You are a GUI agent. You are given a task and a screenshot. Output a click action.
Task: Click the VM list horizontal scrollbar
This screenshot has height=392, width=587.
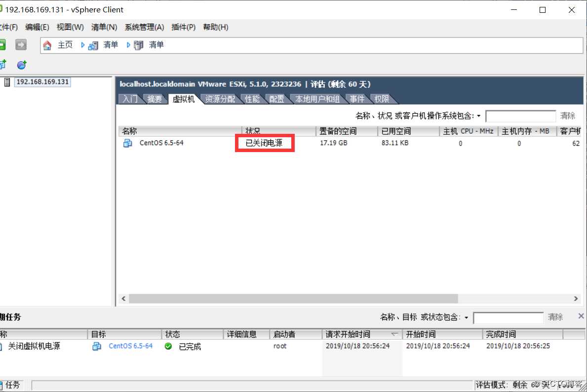click(293, 298)
